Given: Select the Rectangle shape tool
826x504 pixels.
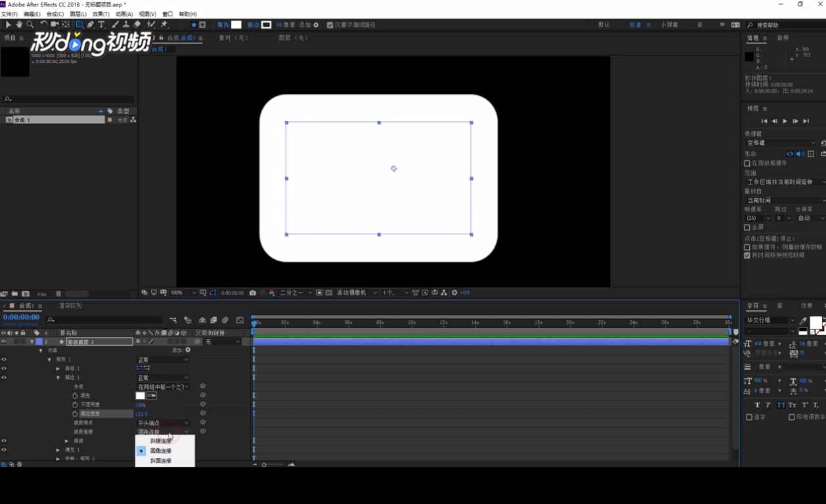Looking at the screenshot, I should pyautogui.click(x=79, y=25).
